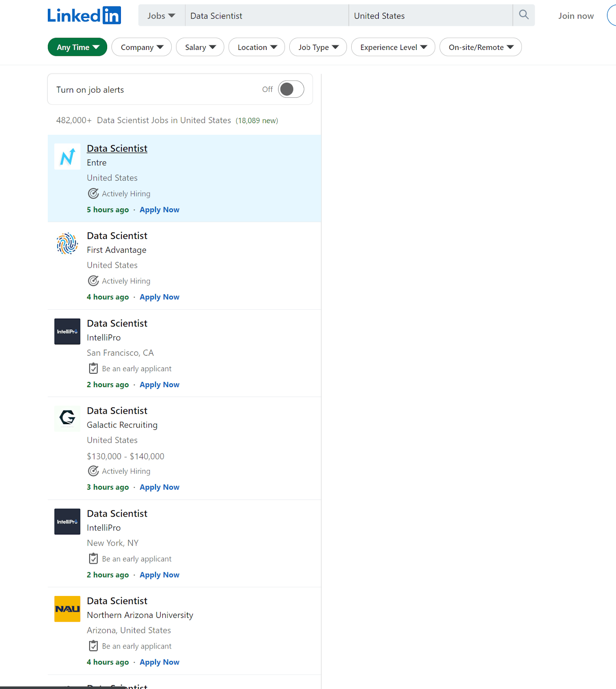
Task: Click the Entre company name
Action: coord(97,163)
